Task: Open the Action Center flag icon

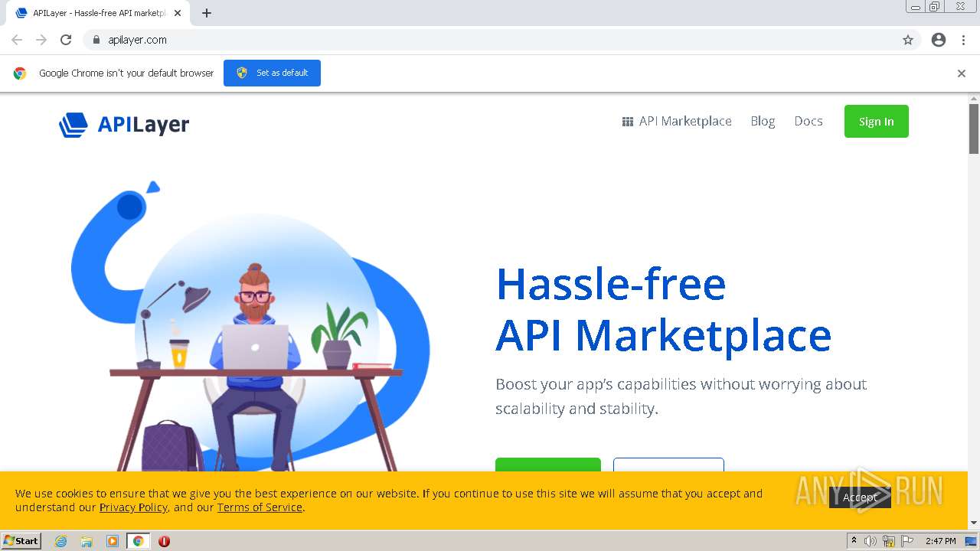Action: point(906,541)
